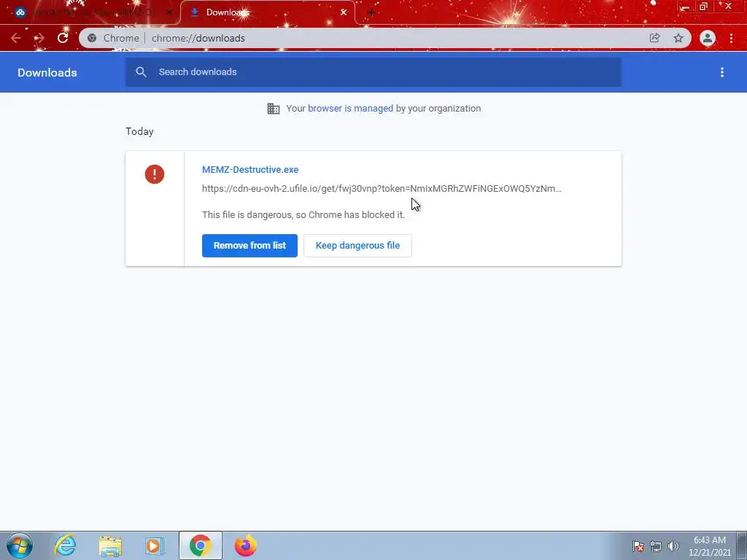
Task: Open volume speaker tray icon
Action: click(673, 546)
